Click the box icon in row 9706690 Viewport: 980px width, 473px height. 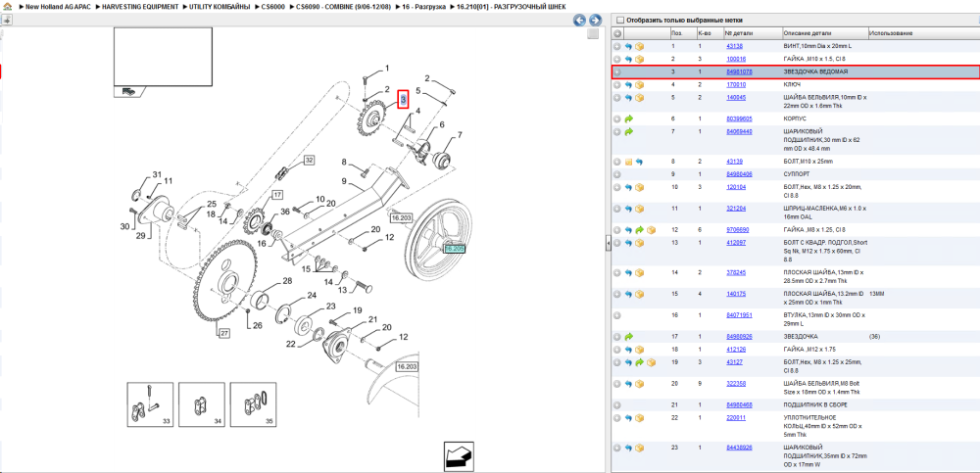point(652,230)
